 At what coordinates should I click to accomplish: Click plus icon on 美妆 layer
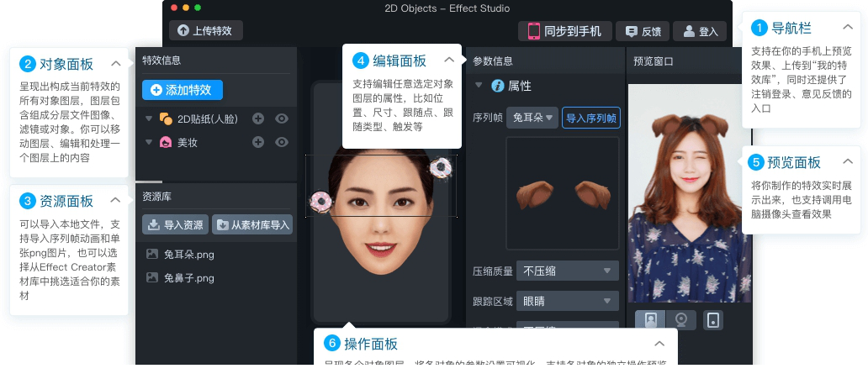point(258,143)
